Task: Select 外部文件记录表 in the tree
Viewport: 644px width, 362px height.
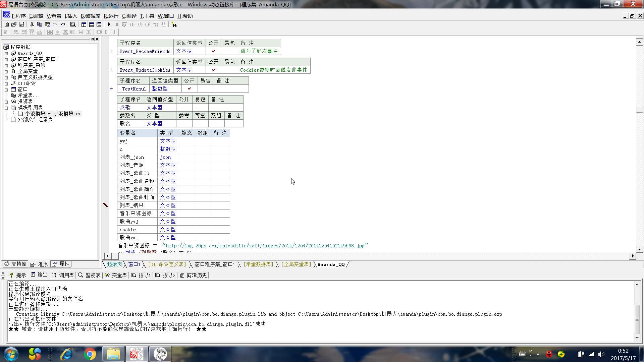Action: point(35,120)
